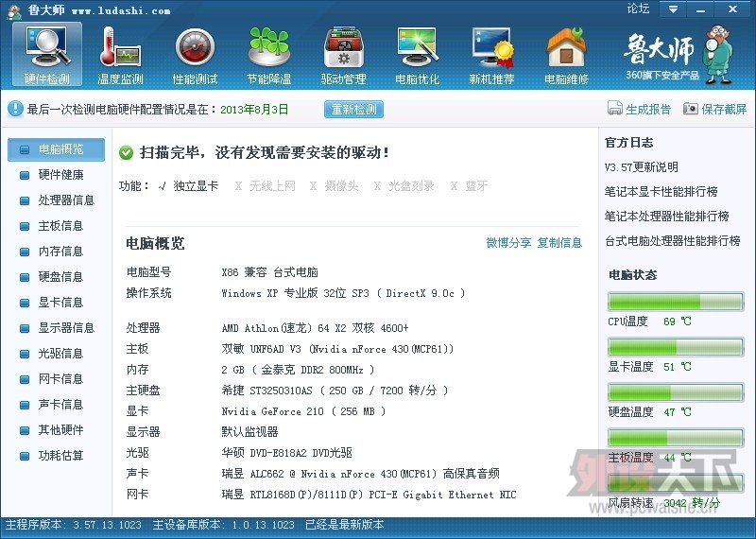Viewport: 756px width, 539px height.
Task: Open the 硬件检测 hardware detection tool
Action: [47, 54]
